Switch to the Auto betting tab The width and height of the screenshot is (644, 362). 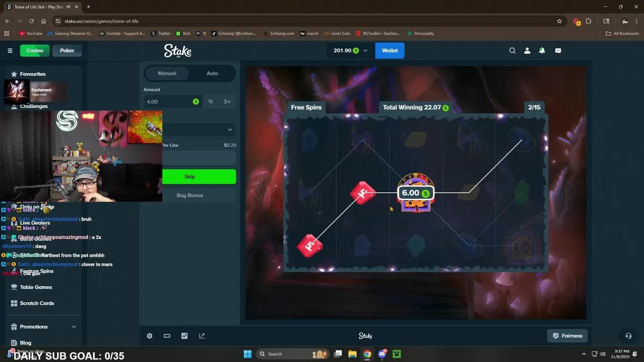tap(212, 73)
